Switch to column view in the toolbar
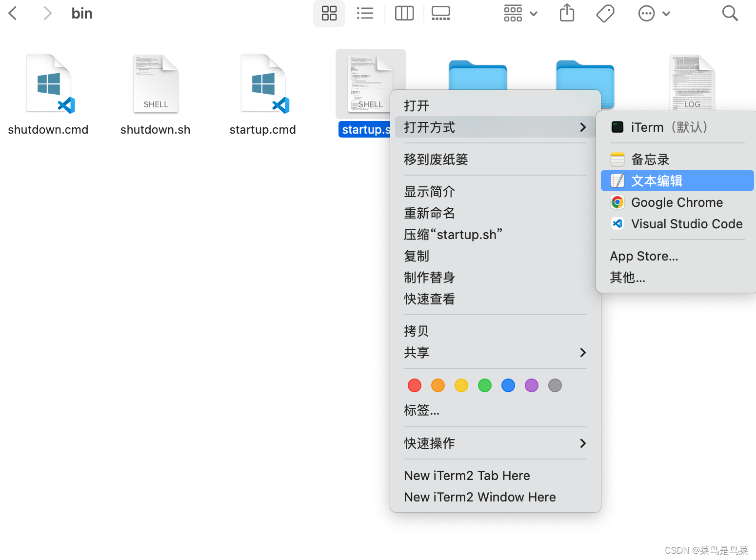 click(404, 13)
